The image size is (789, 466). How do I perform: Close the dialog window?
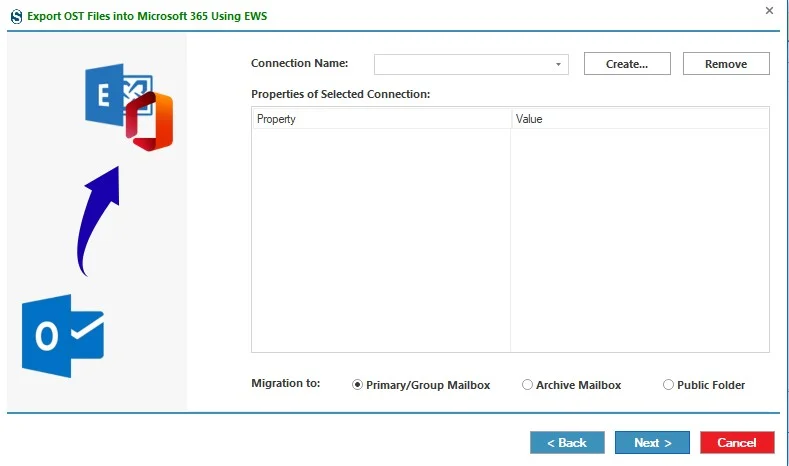pos(769,11)
